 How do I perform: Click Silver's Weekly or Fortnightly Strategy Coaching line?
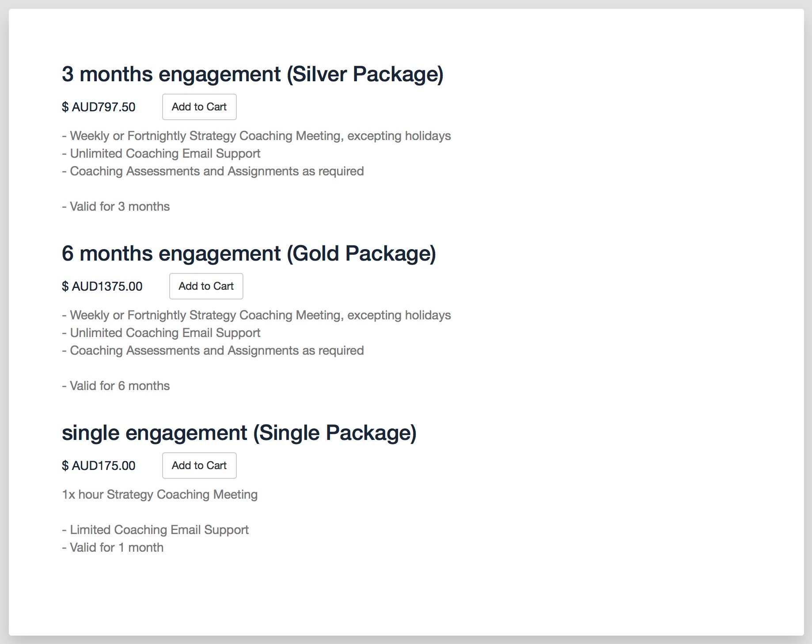tap(256, 136)
